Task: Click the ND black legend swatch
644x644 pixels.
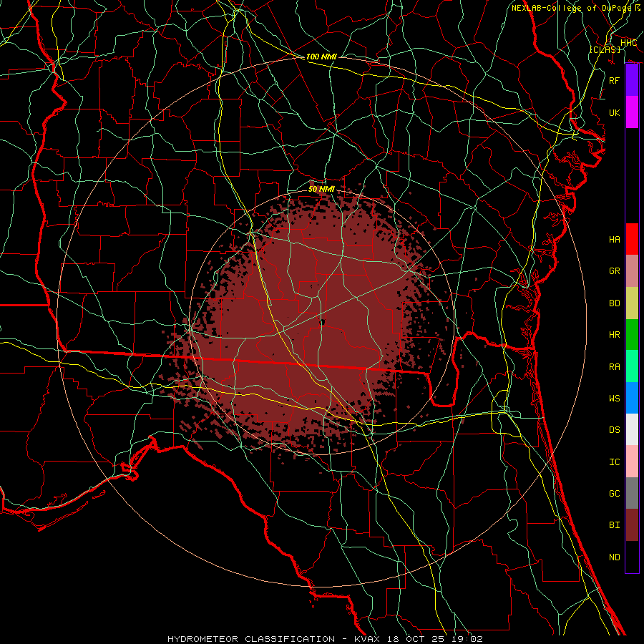Action: point(632,557)
